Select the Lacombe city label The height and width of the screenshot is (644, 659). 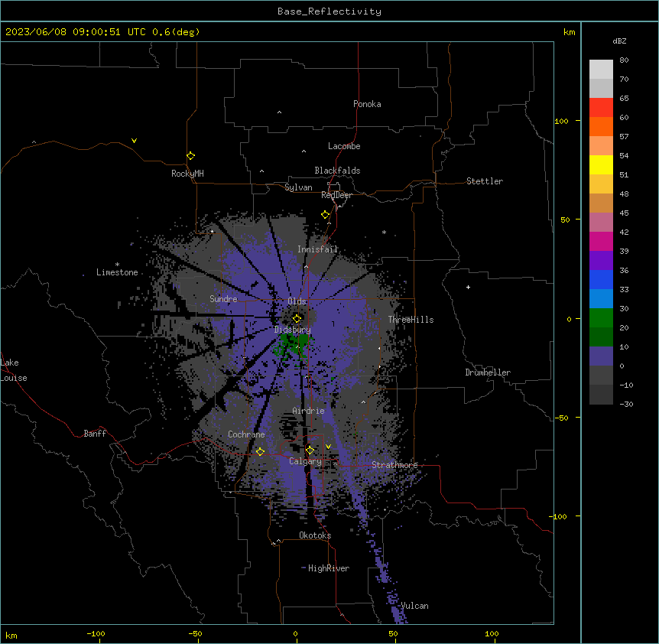pos(344,146)
